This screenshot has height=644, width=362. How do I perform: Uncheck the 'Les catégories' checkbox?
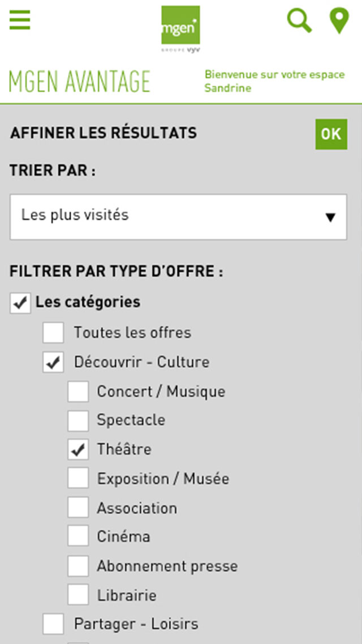pos(20,303)
